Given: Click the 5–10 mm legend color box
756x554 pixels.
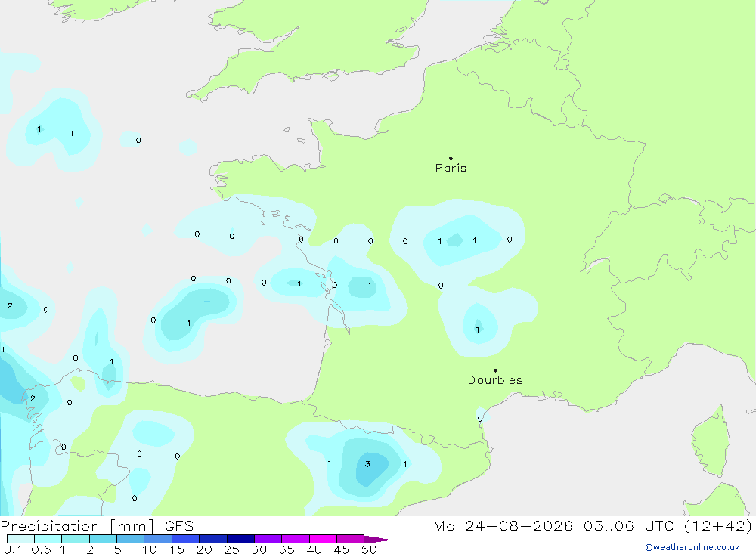Looking at the screenshot, I should 130,539.
